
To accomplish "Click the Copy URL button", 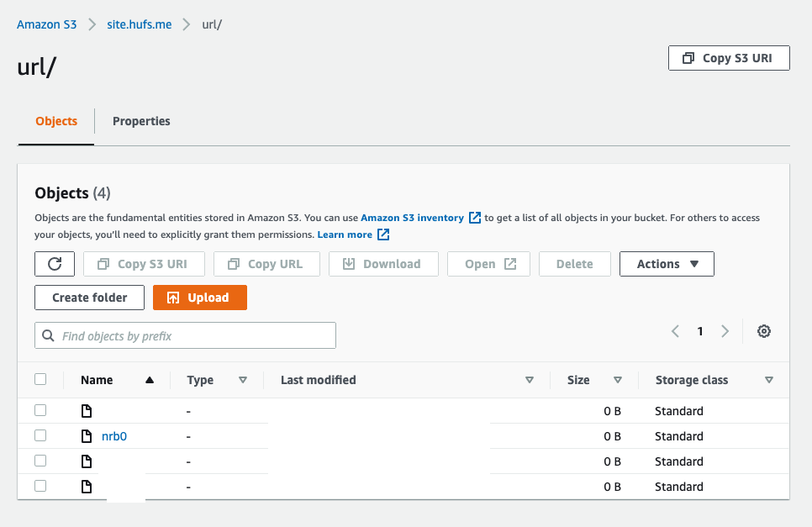I will click(266, 264).
